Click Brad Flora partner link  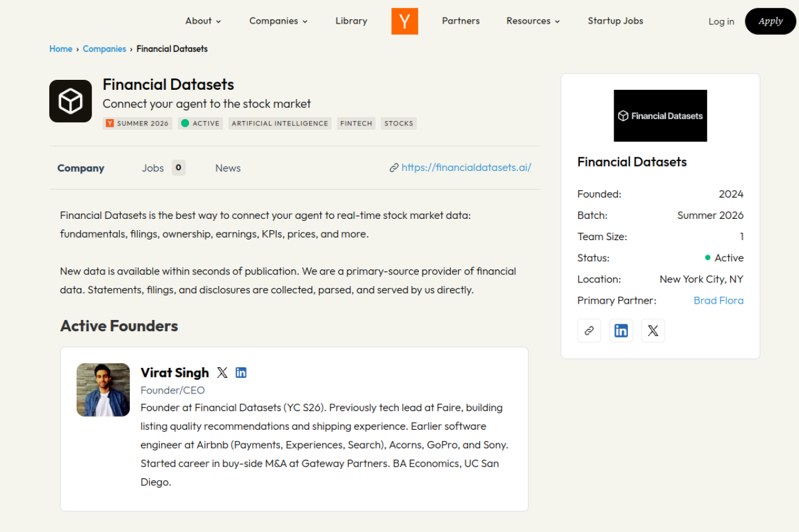(x=718, y=301)
